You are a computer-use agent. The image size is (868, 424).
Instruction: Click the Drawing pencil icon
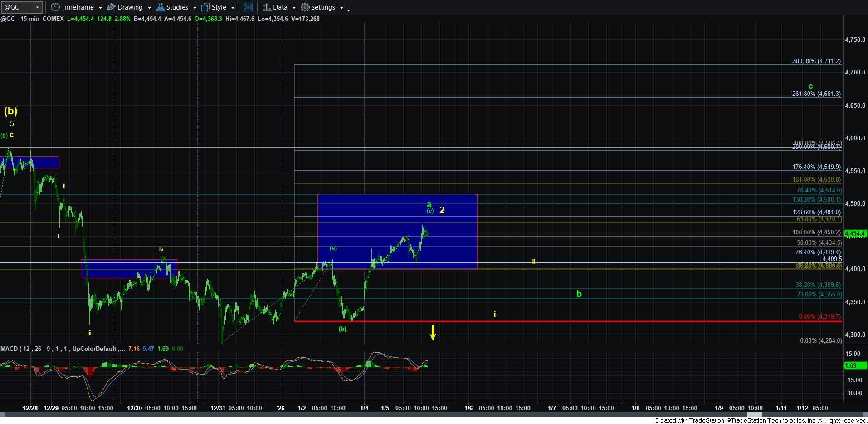tap(111, 7)
